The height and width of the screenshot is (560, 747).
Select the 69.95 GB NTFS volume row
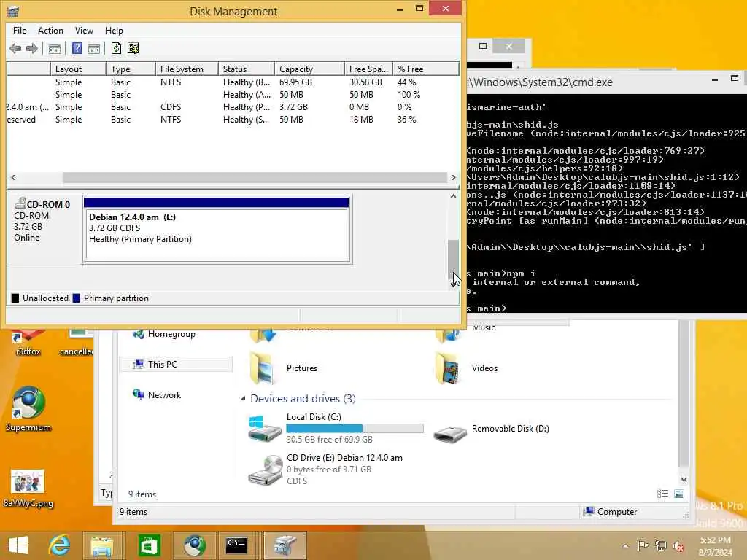tap(233, 82)
